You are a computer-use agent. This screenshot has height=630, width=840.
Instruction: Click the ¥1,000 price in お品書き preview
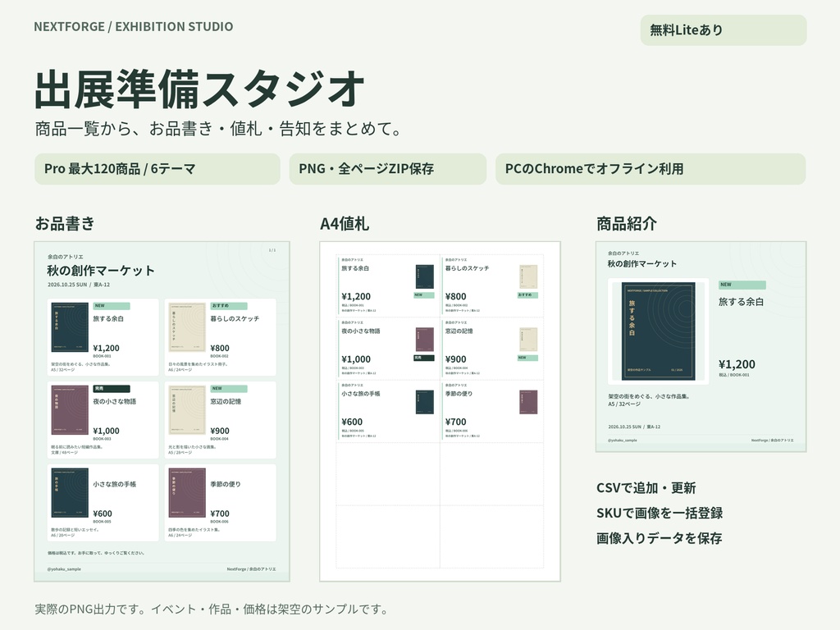point(106,431)
